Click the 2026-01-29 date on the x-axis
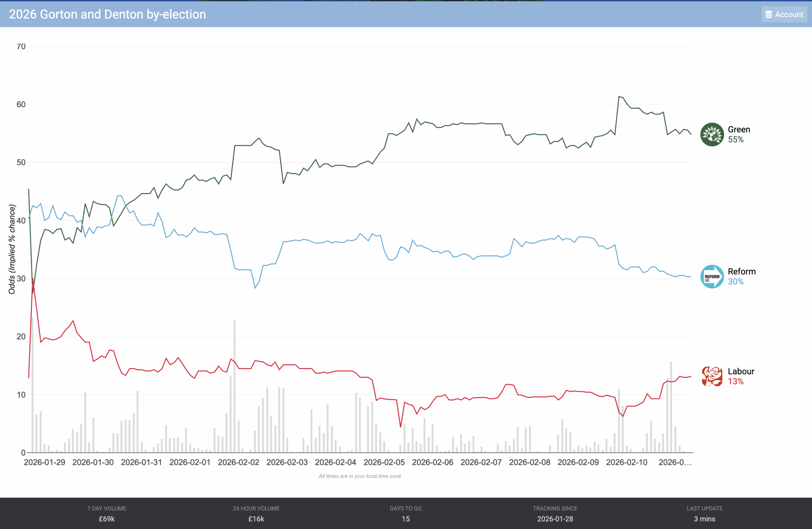Screen dimensions: 812x529 (x=44, y=462)
